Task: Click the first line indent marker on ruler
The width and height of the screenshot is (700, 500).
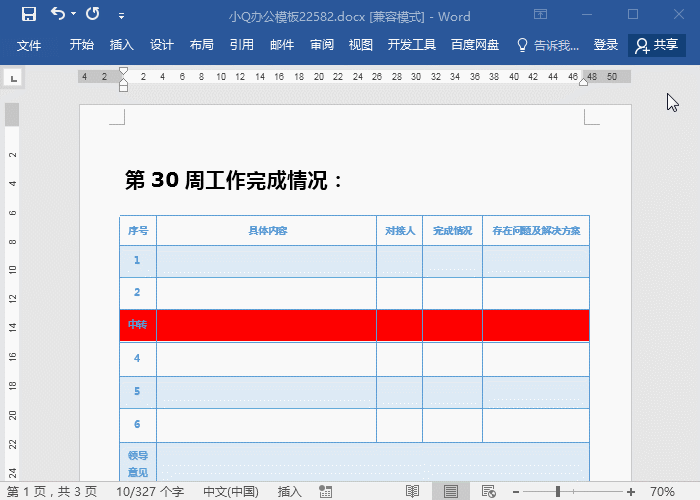Action: pyautogui.click(x=124, y=71)
